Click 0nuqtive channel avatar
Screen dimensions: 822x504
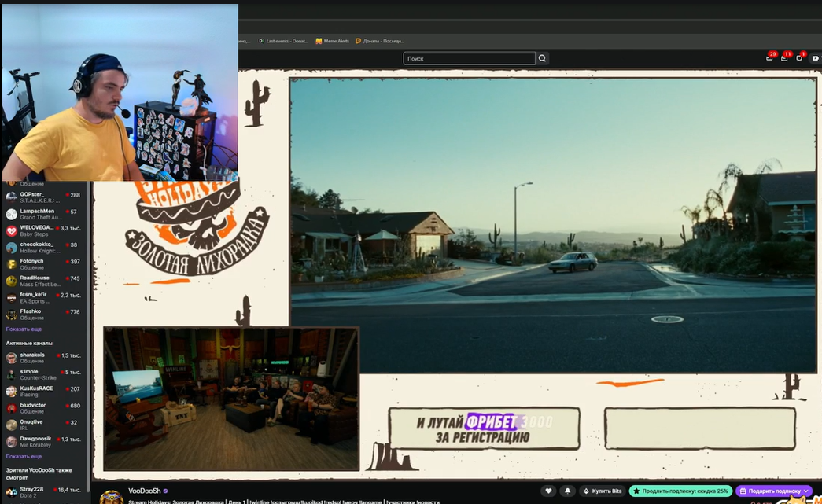click(x=12, y=425)
